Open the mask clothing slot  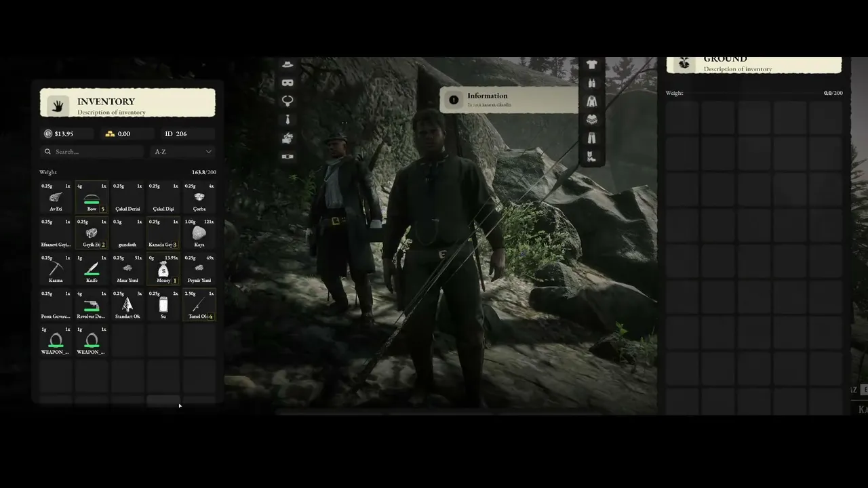coord(288,83)
